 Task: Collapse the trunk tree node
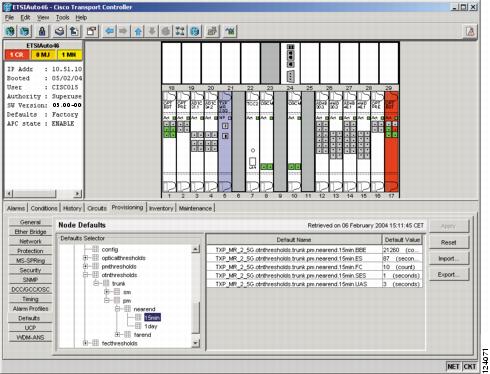coord(96,284)
